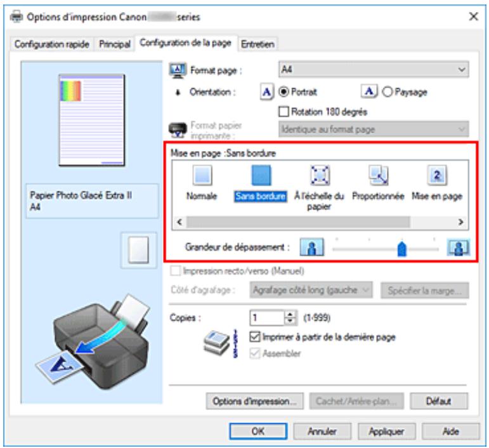Decrease copies with the down arrow
Image resolution: width=489 pixels, height=448 pixels.
pos(290,322)
